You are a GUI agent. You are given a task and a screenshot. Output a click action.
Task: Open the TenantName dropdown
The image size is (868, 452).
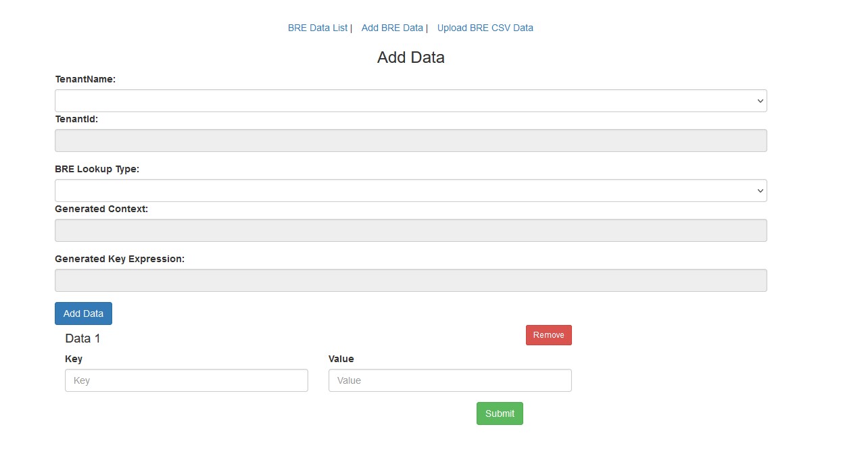tap(410, 100)
